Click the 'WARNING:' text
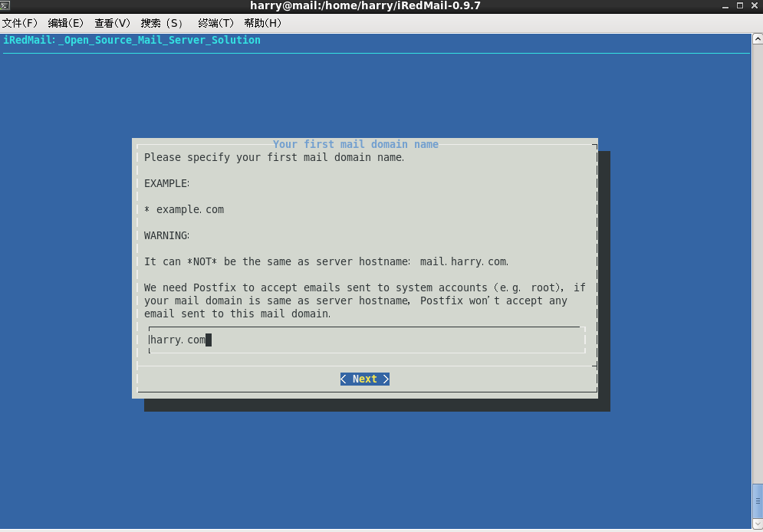Viewport: 763px width, 532px height. [166, 235]
